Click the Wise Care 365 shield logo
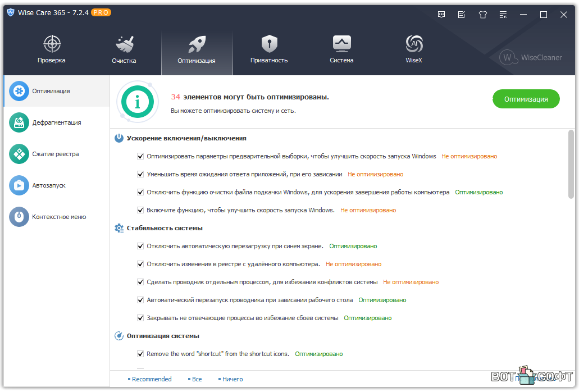The height and width of the screenshot is (392, 579). (x=11, y=12)
